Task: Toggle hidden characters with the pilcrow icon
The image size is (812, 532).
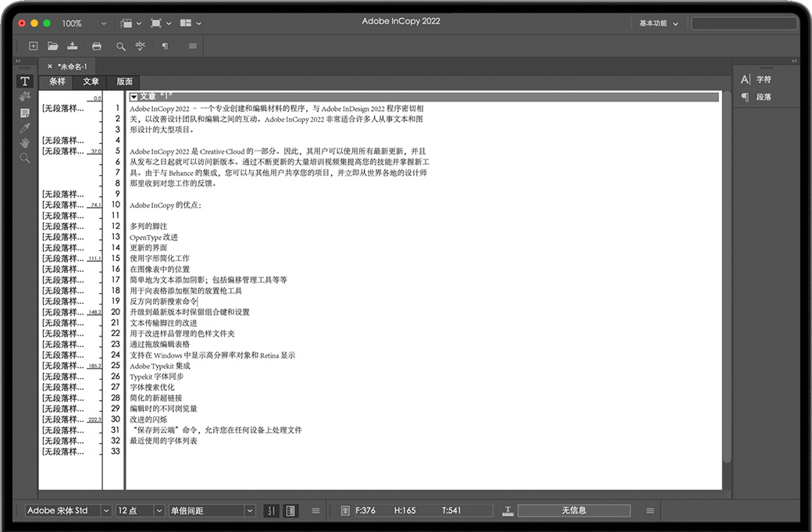Action: pyautogui.click(x=164, y=46)
